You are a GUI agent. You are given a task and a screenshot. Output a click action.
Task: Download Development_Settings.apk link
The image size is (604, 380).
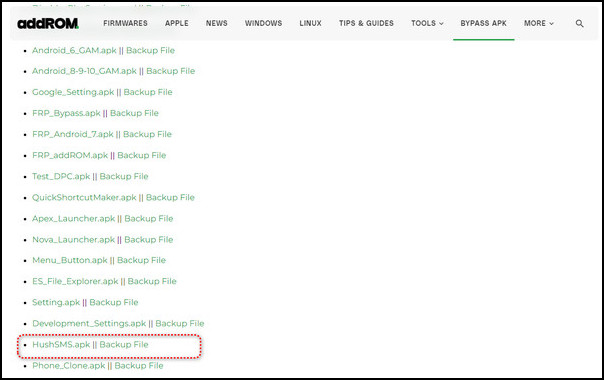tap(89, 324)
